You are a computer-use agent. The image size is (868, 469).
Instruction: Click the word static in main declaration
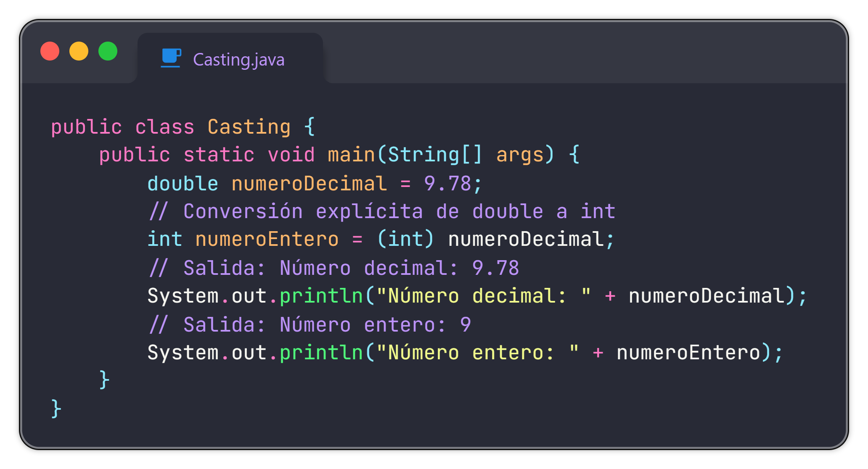tap(219, 155)
